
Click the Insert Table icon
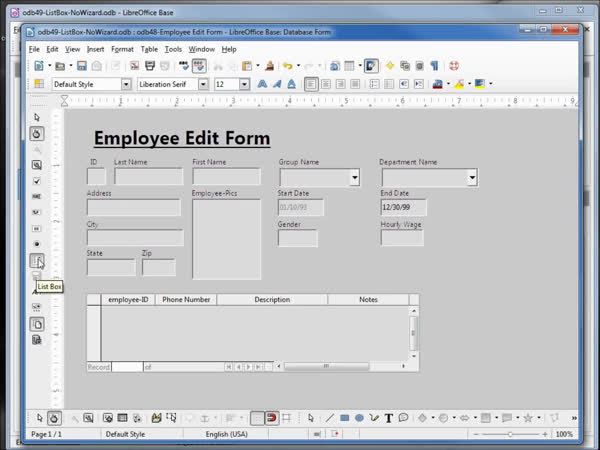(x=349, y=66)
